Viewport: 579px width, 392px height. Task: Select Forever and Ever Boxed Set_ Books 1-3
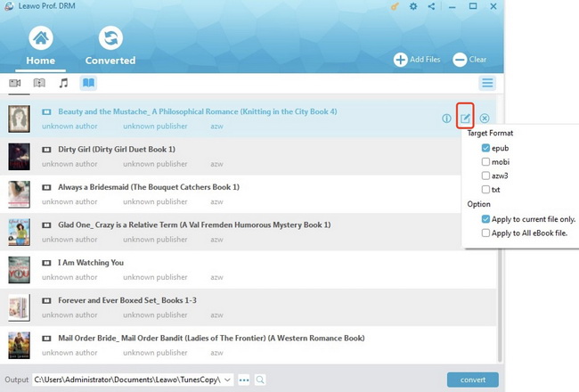coord(127,300)
